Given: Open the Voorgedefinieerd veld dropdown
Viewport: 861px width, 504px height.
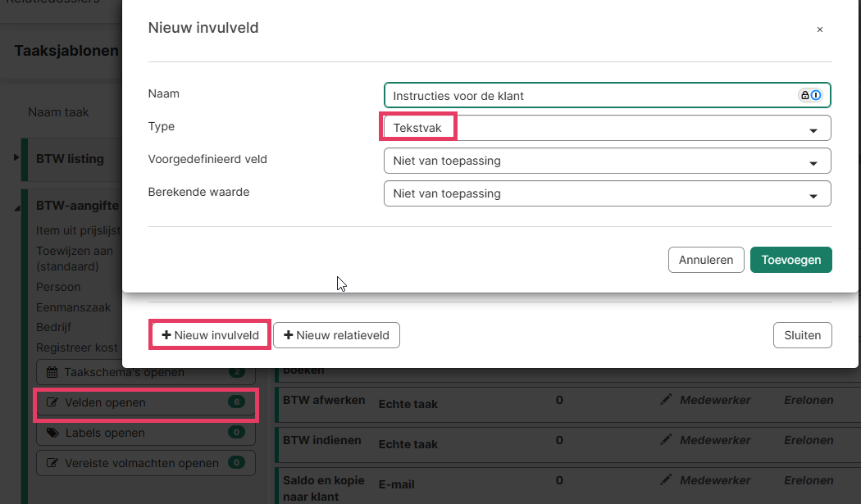Looking at the screenshot, I should (608, 161).
